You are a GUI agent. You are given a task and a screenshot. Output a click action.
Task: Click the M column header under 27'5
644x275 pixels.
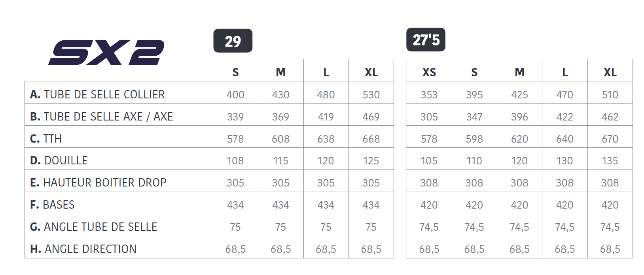[519, 72]
